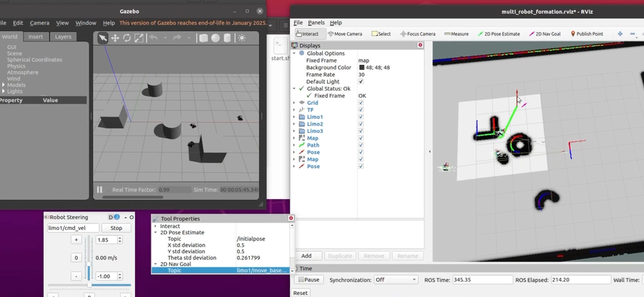Screen dimensions: 644x297
Task: Pause the Gazebo simulation
Action: click(100, 190)
